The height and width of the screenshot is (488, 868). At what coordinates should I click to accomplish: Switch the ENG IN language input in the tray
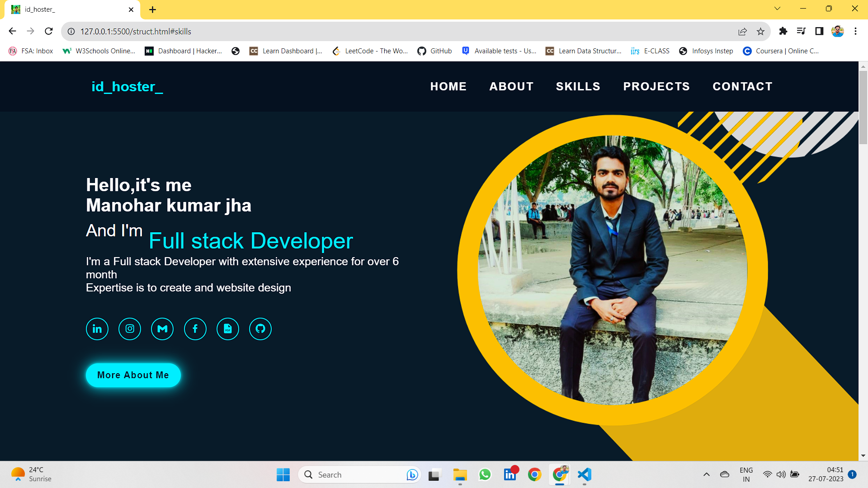pyautogui.click(x=746, y=474)
